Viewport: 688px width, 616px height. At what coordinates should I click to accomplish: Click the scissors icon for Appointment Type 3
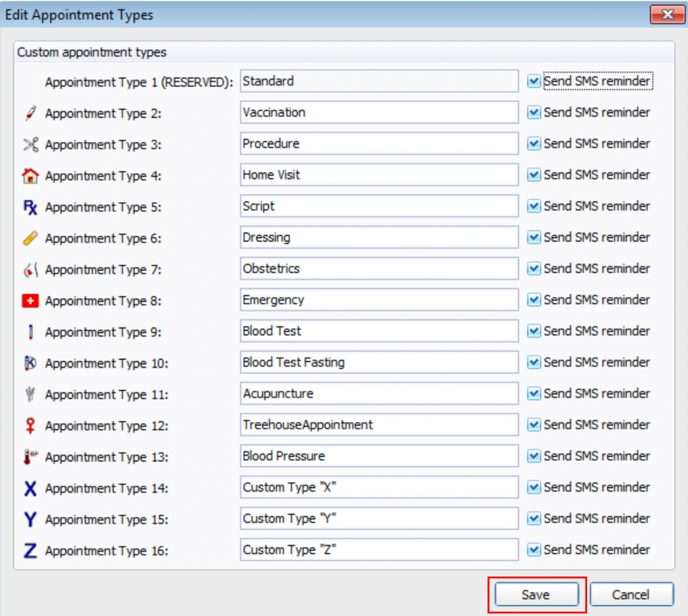30,144
